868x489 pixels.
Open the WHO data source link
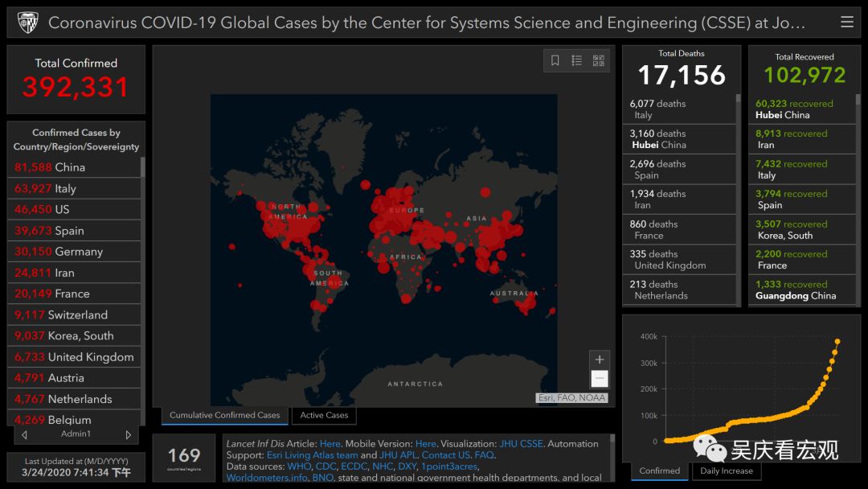[x=299, y=466]
